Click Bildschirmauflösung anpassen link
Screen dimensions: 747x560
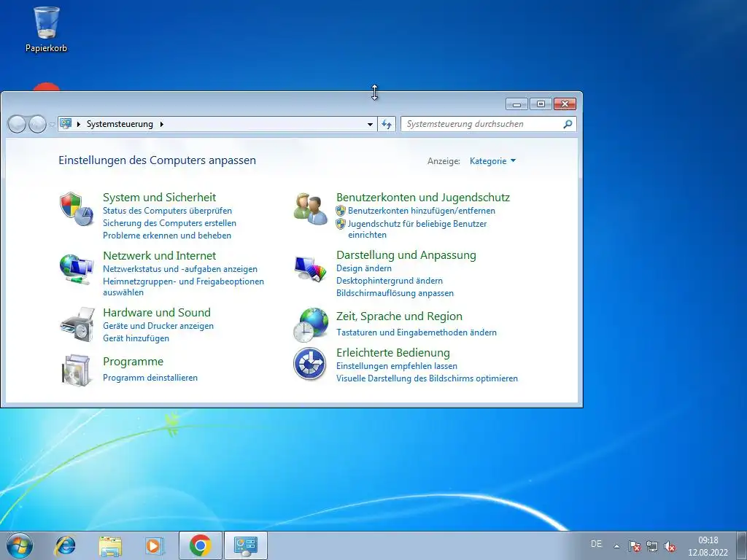point(395,293)
